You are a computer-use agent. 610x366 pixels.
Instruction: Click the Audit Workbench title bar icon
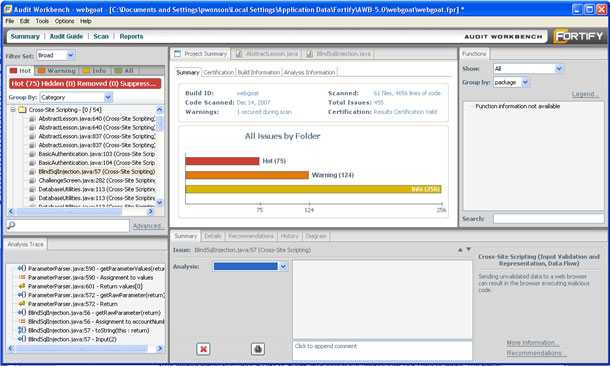point(7,9)
